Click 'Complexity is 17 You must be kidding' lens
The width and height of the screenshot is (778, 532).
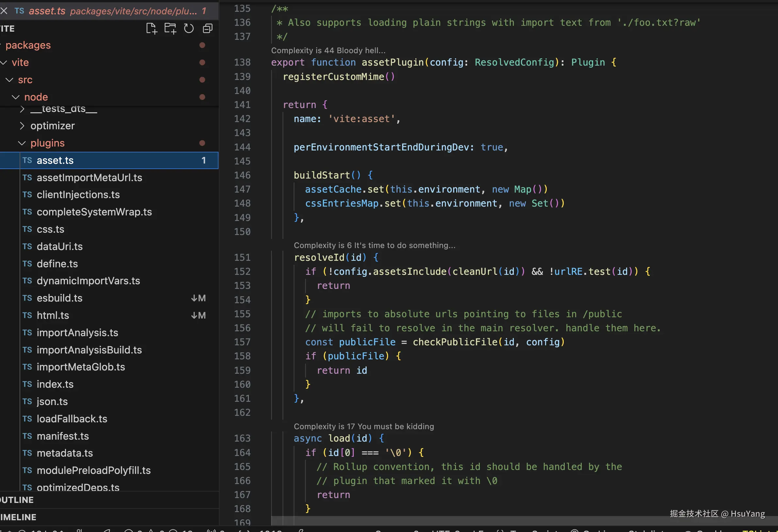click(364, 426)
